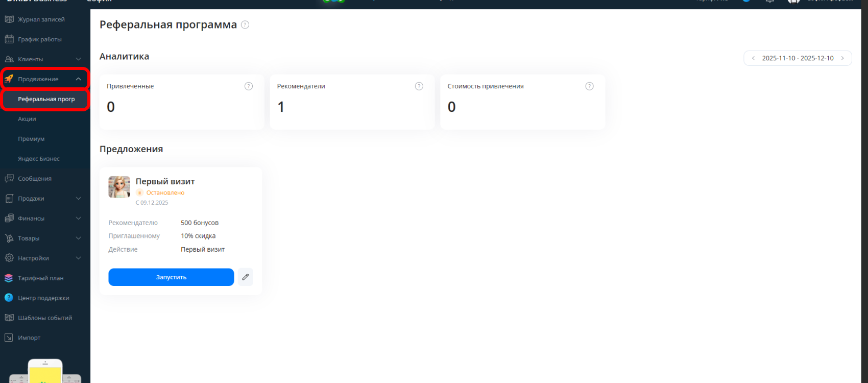
Task: Click the Первый визит offer avatar thumbnail
Action: coord(119,187)
